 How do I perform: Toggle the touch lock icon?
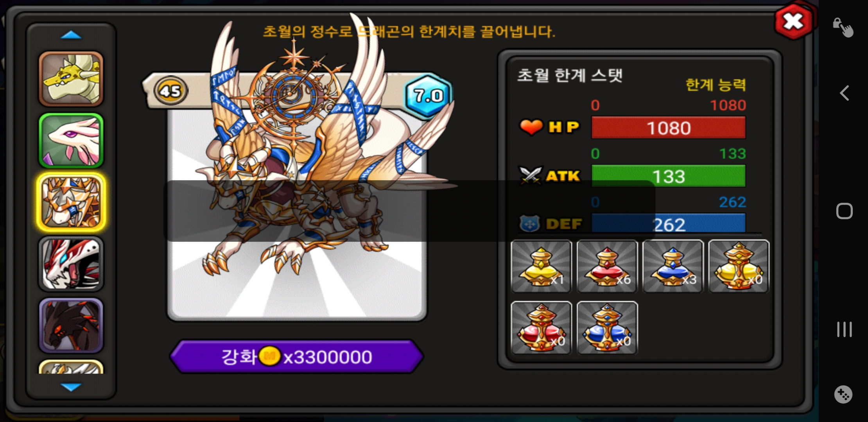[843, 27]
